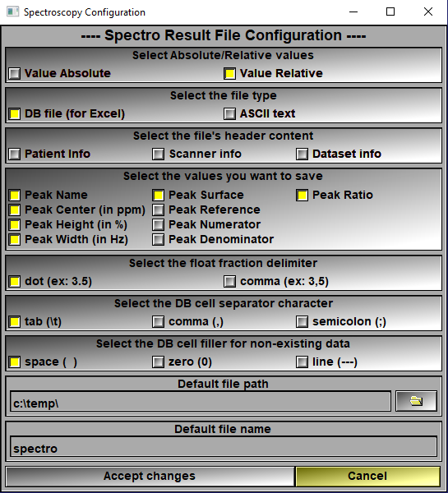448x493 pixels.
Task: Select zero (0) as cell filler
Action: click(159, 362)
